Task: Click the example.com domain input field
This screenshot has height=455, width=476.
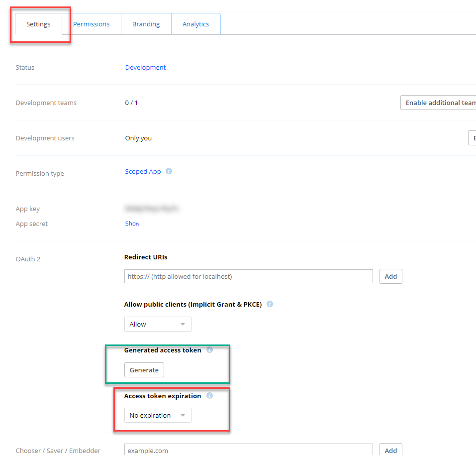Action: pos(248,450)
